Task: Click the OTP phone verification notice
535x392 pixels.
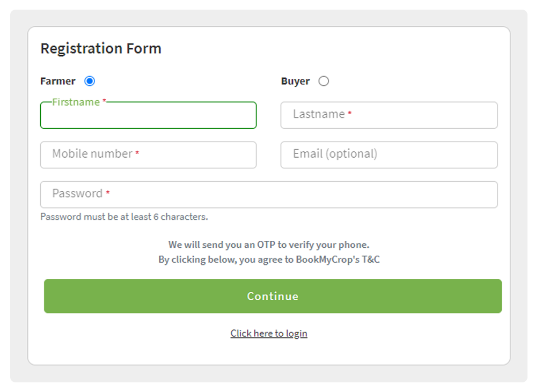Action: click(269, 245)
